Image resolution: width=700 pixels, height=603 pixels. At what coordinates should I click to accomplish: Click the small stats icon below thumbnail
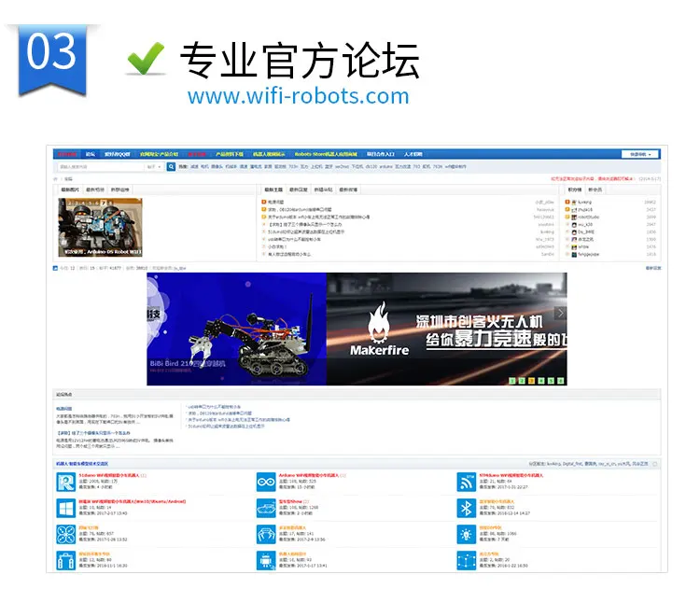pos(55,268)
